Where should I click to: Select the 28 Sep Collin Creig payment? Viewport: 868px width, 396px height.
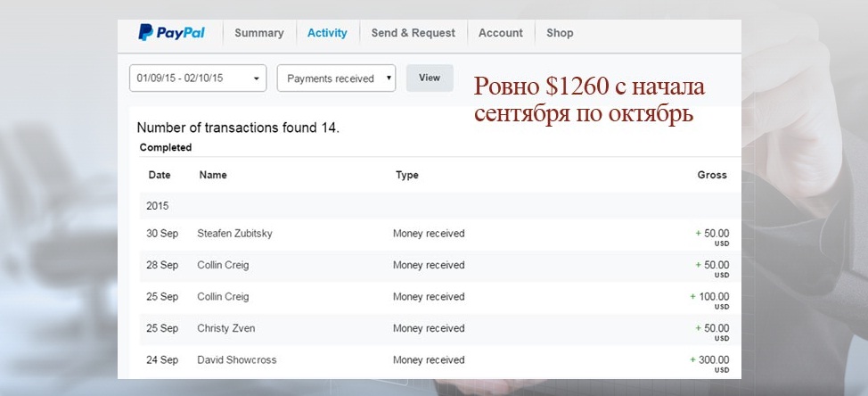[224, 265]
